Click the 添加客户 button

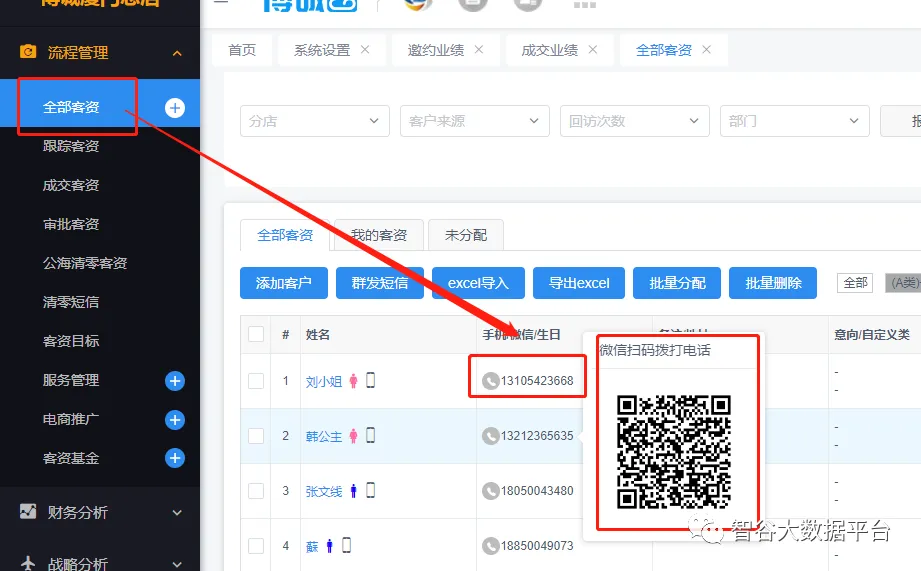(284, 283)
